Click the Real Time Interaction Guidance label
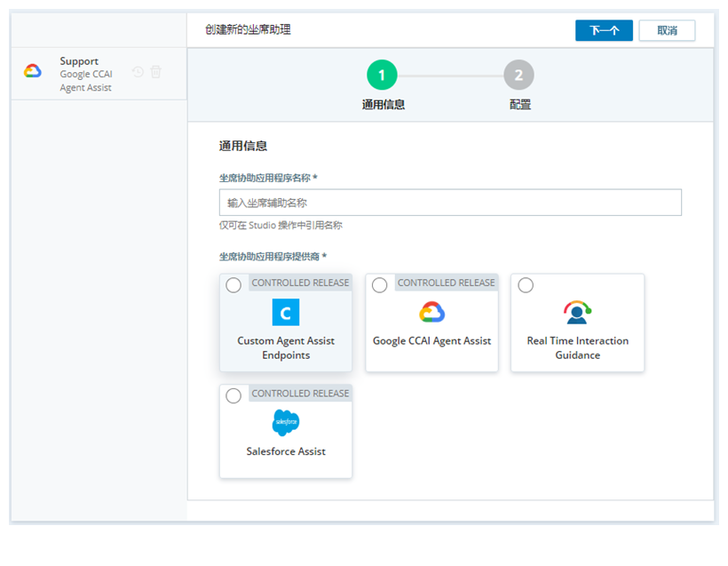 click(578, 347)
